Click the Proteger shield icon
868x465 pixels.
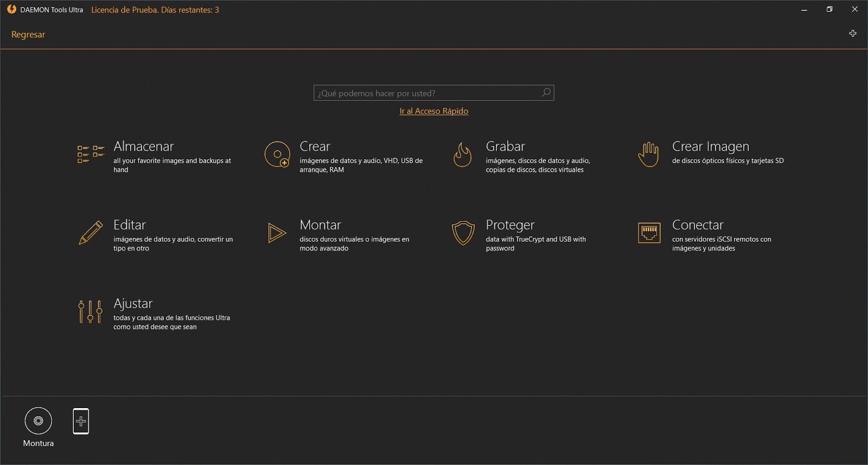point(463,233)
